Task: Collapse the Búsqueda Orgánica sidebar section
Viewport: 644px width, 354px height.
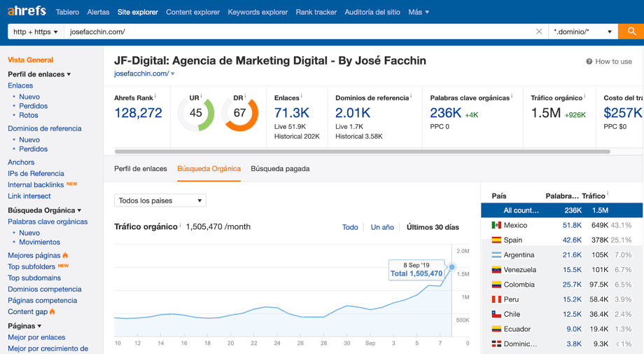Action: [44, 210]
